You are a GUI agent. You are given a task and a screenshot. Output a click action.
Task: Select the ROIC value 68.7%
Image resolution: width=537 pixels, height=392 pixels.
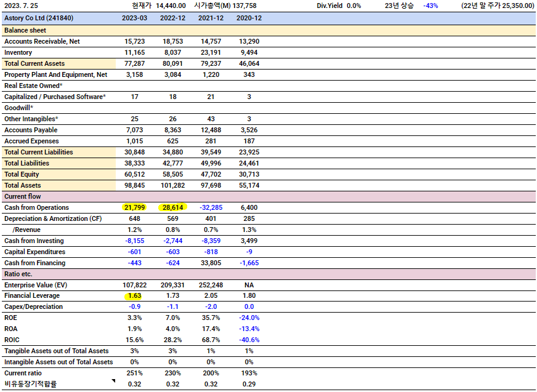pos(211,340)
